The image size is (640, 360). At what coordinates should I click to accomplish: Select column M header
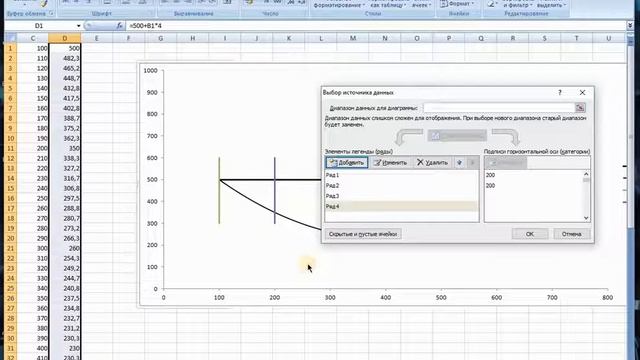353,38
